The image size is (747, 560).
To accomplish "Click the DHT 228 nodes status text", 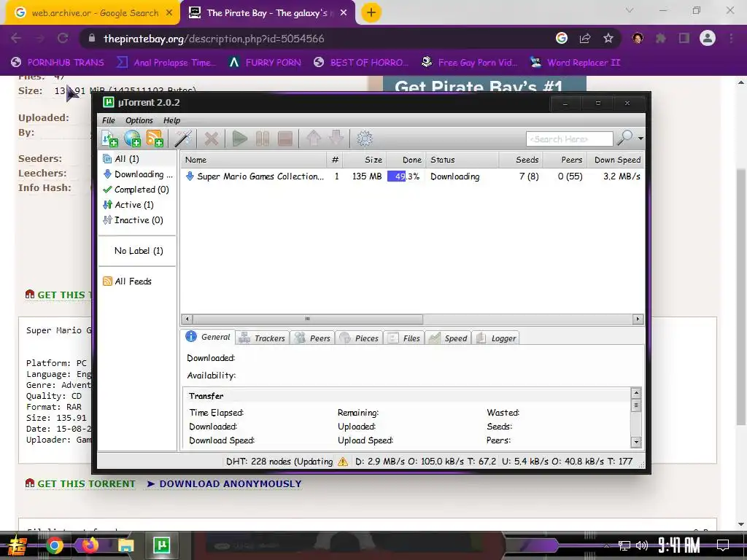I will (x=279, y=462).
